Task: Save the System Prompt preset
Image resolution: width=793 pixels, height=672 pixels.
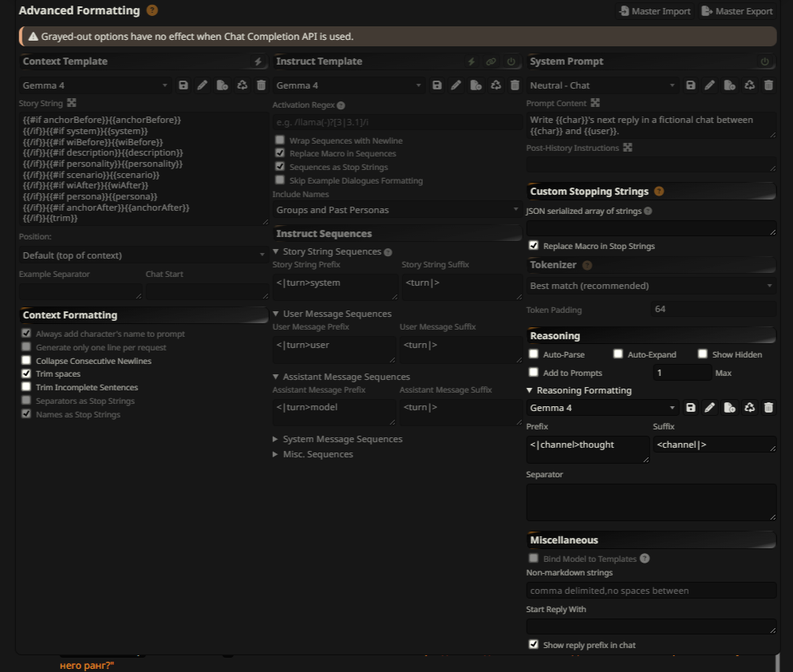Action: point(691,85)
